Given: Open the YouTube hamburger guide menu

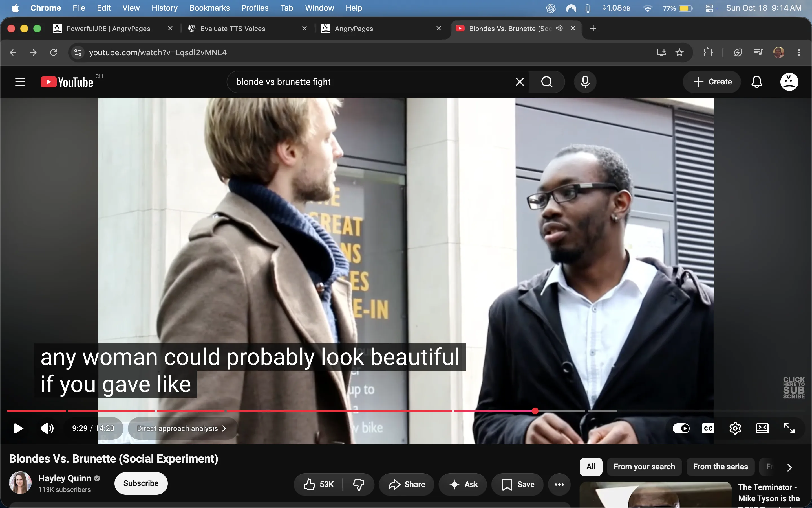Looking at the screenshot, I should point(20,82).
